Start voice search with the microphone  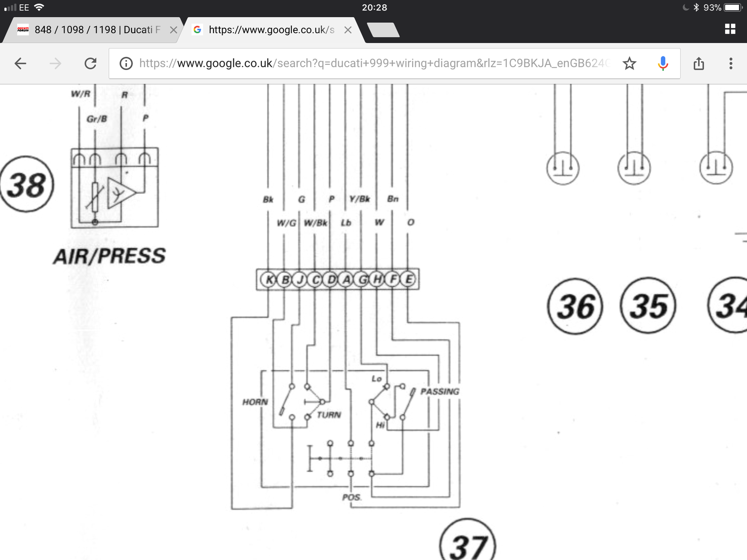(663, 63)
